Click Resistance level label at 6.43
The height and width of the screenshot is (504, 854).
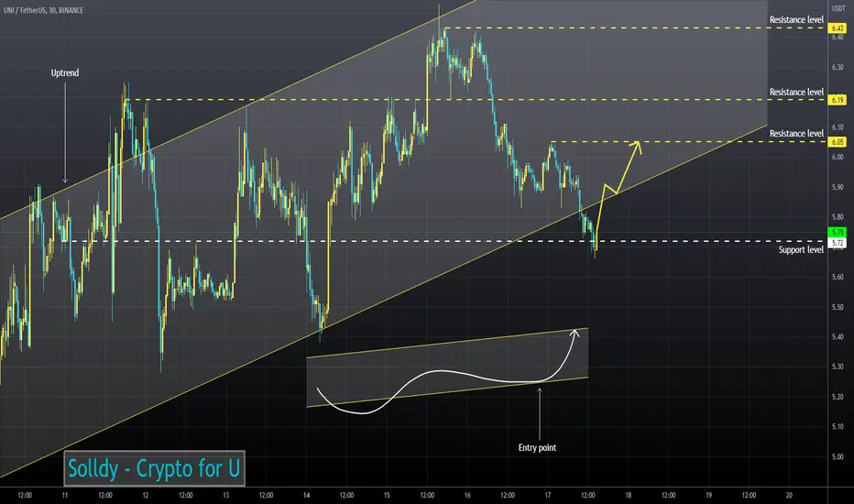[796, 19]
